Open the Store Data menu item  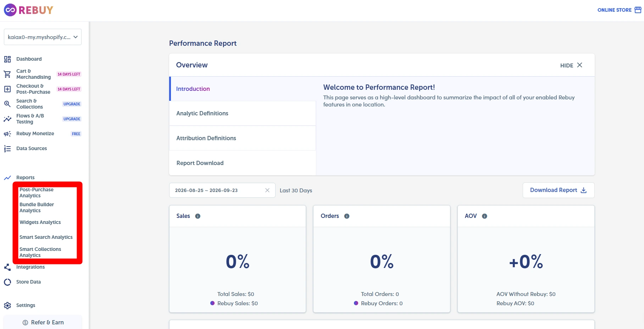click(x=28, y=282)
